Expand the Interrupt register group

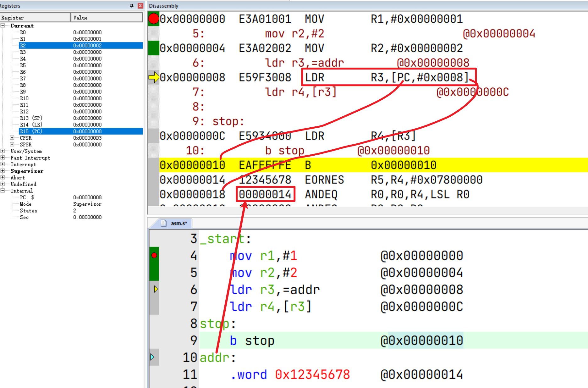[x=3, y=164]
